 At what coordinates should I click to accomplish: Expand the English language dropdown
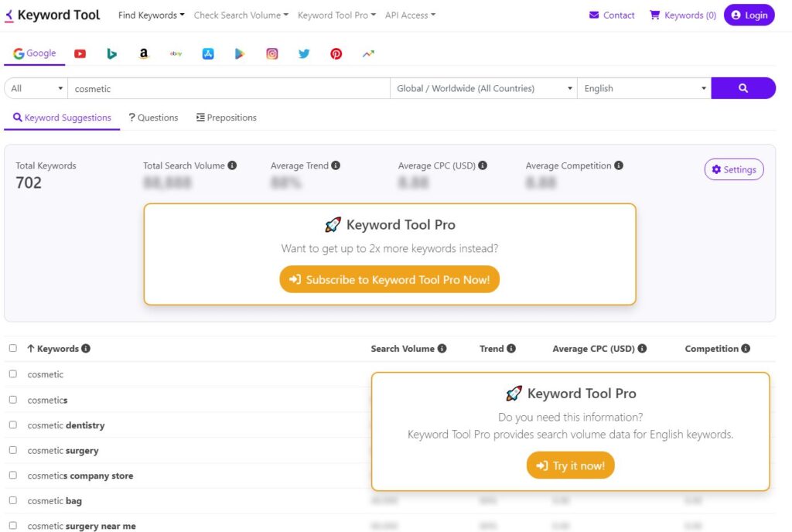tap(644, 88)
